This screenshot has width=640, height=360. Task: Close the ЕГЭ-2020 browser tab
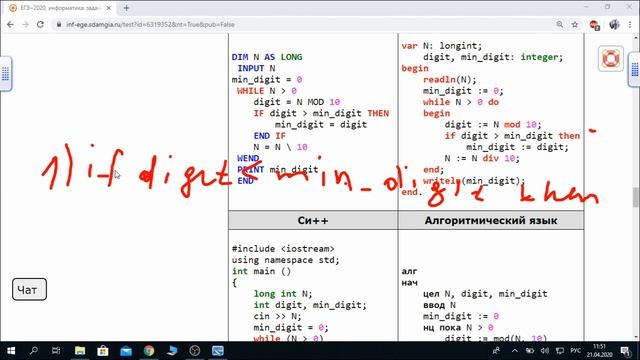click(109, 8)
